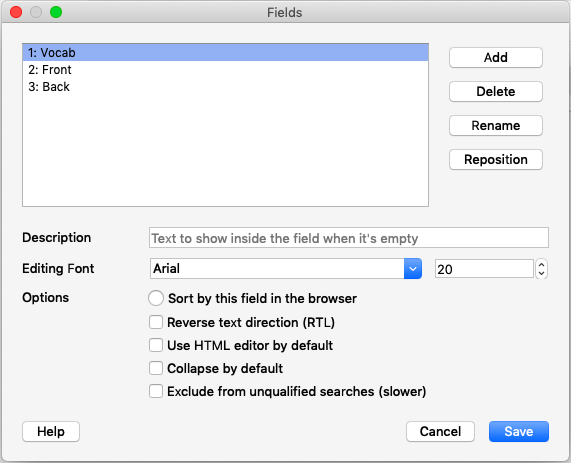Select the Front field in list
Viewport: 571px width, 463px height.
click(x=225, y=70)
